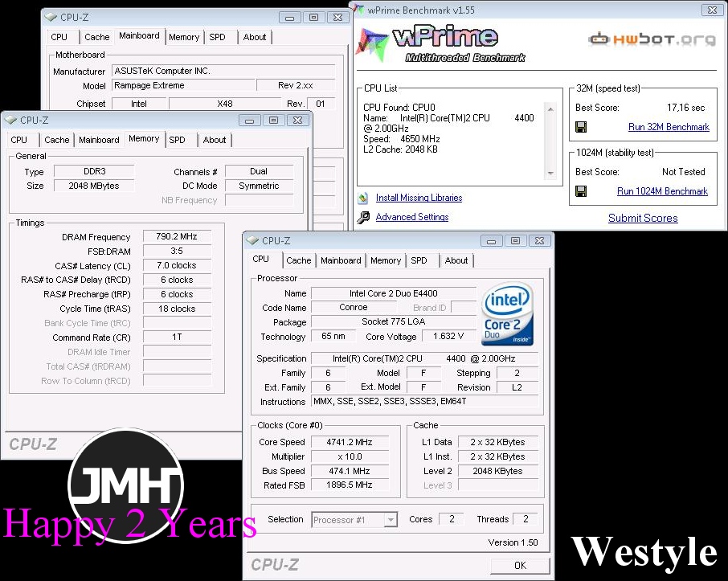The image size is (728, 581).
Task: Click the Command Rate value 1T
Action: [x=177, y=337]
